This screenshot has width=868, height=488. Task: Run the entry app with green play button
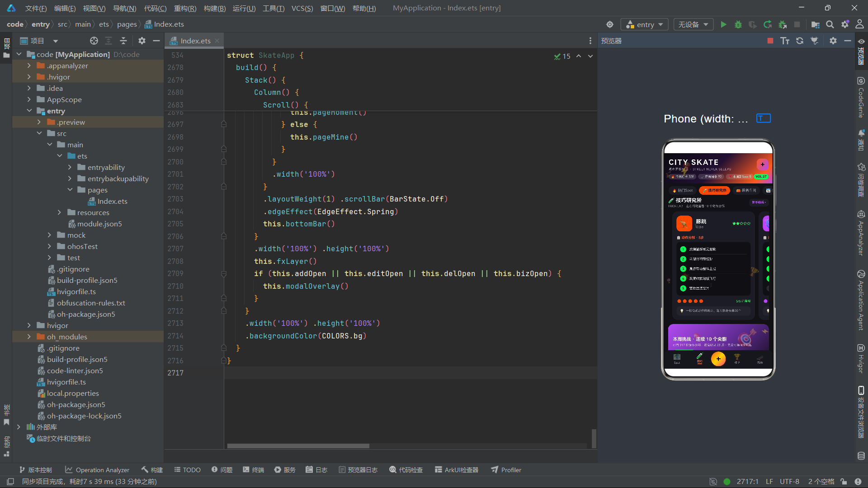(x=723, y=24)
